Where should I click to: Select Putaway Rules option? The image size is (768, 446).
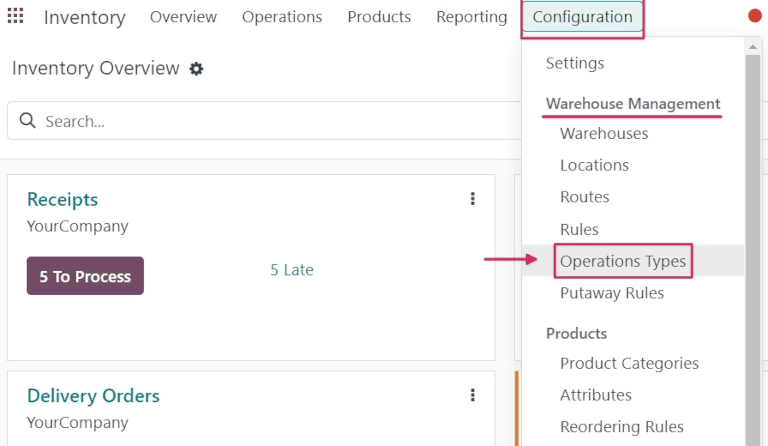[x=612, y=293]
